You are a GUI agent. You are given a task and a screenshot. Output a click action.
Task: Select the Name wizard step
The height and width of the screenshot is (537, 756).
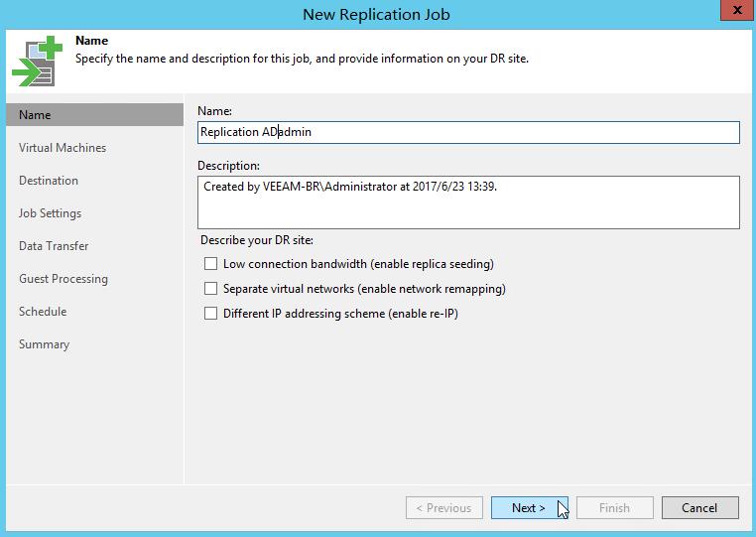(95, 115)
